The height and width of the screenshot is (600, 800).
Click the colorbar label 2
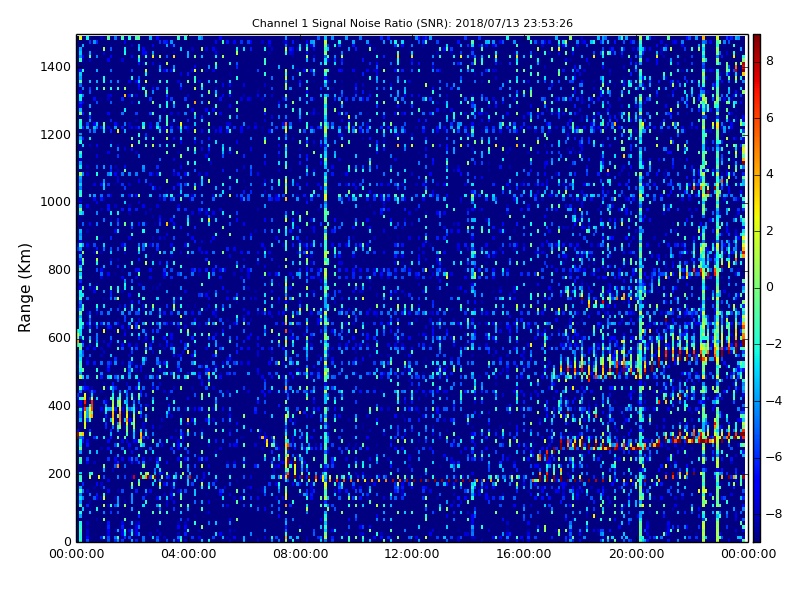770,231
